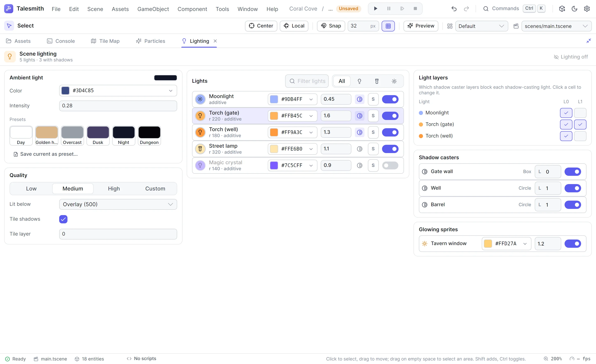The image size is (596, 364).
Task: Toggle the grid display button
Action: coord(388,26)
